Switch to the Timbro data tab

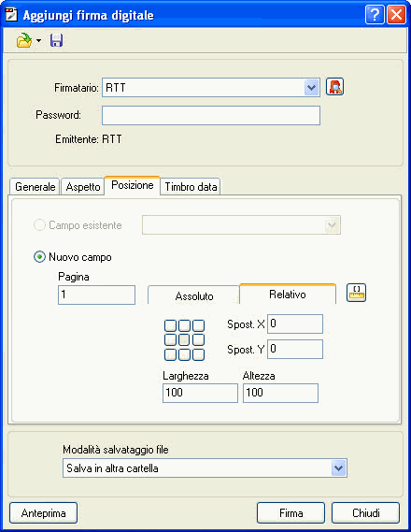pyautogui.click(x=191, y=187)
